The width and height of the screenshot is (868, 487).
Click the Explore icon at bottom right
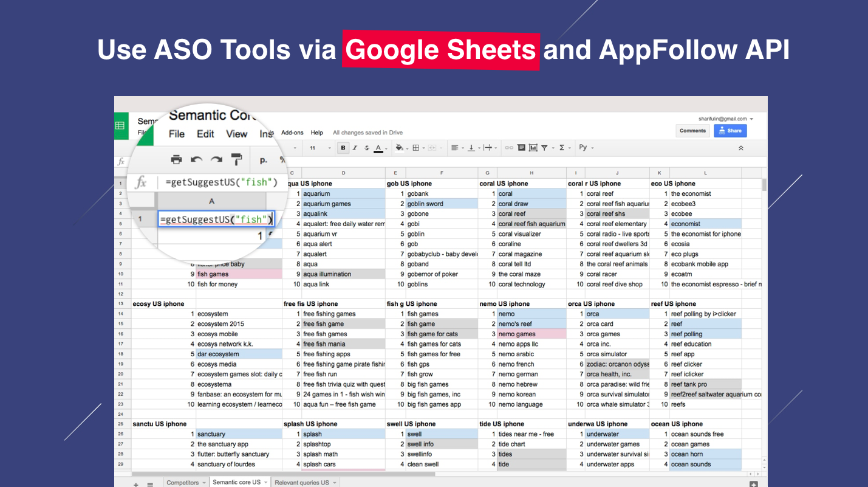coord(754,484)
